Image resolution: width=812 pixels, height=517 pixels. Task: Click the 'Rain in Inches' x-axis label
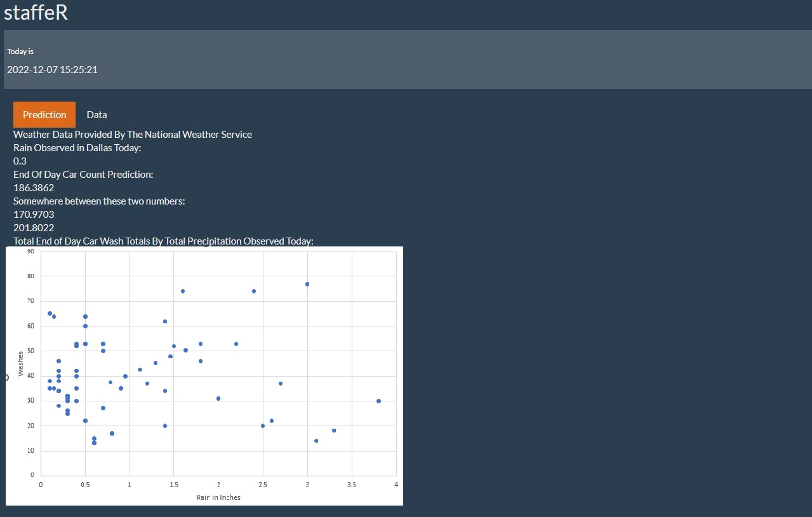tap(218, 497)
